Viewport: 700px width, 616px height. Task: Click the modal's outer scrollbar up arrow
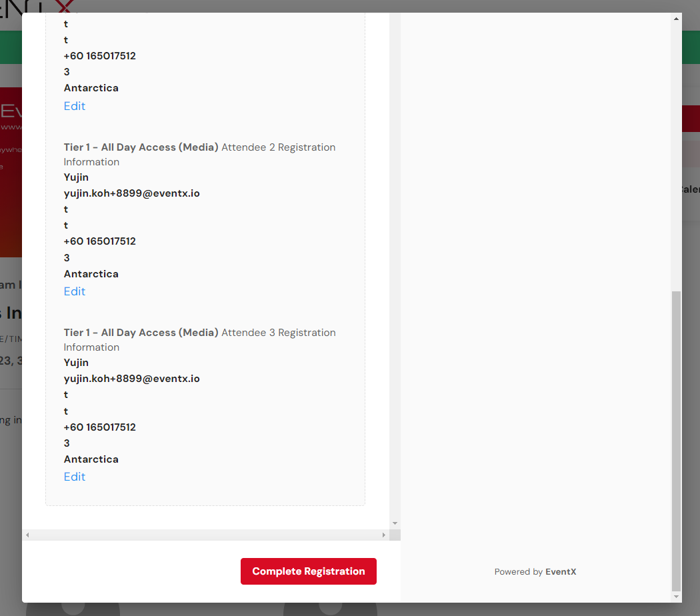coord(677,19)
